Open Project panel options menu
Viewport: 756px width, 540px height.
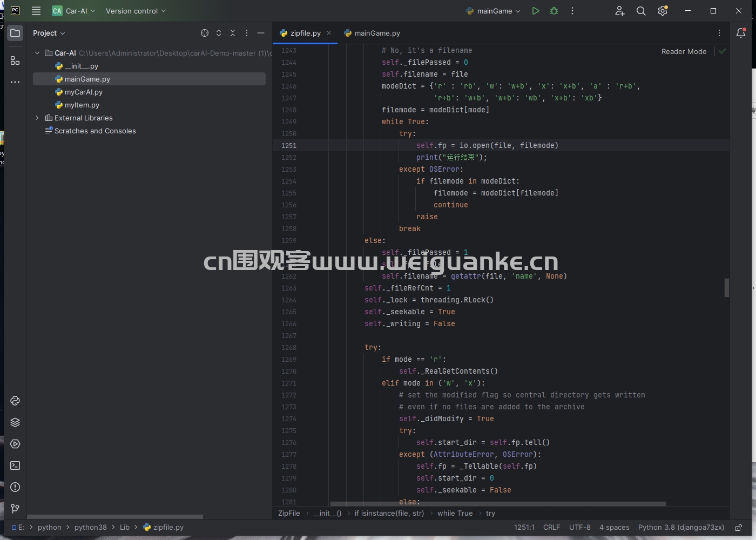point(247,33)
